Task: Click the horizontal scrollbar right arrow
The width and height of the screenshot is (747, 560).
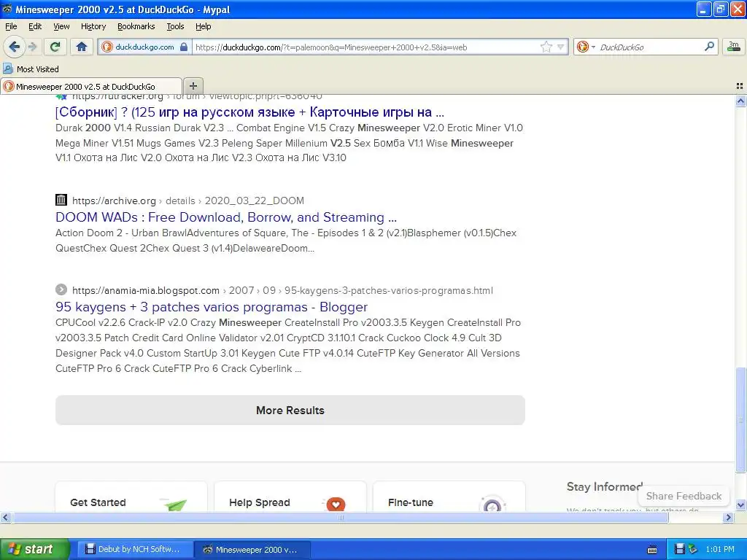Action: pos(728,517)
